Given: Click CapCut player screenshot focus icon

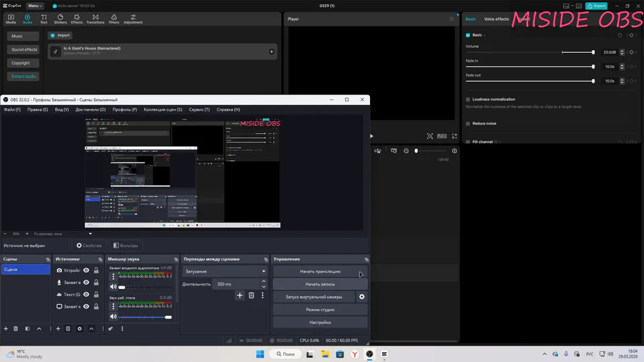Looking at the screenshot, I should point(429,136).
